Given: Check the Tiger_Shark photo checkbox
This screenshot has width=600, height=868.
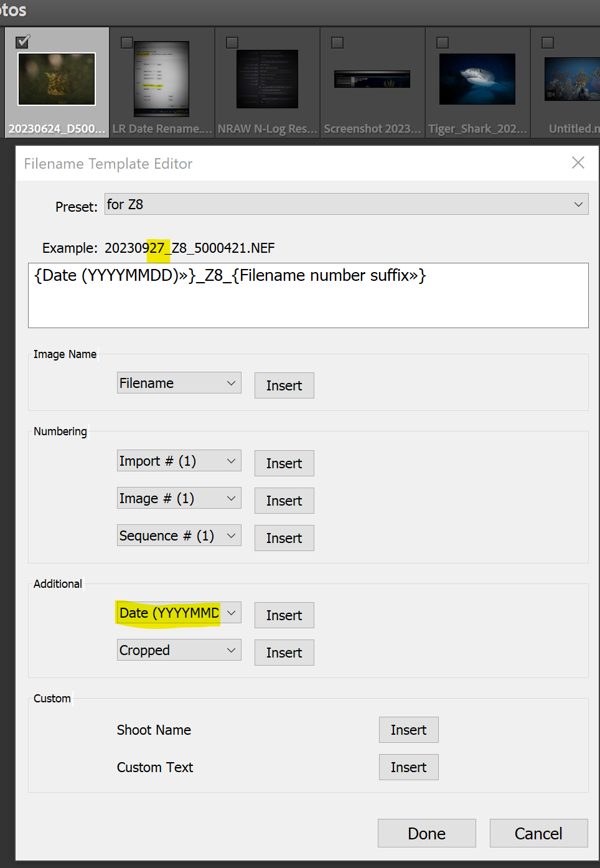Looking at the screenshot, I should 443,42.
